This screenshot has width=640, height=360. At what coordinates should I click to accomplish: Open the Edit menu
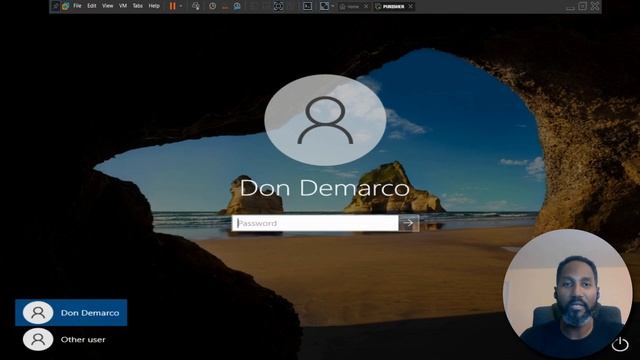pos(92,6)
